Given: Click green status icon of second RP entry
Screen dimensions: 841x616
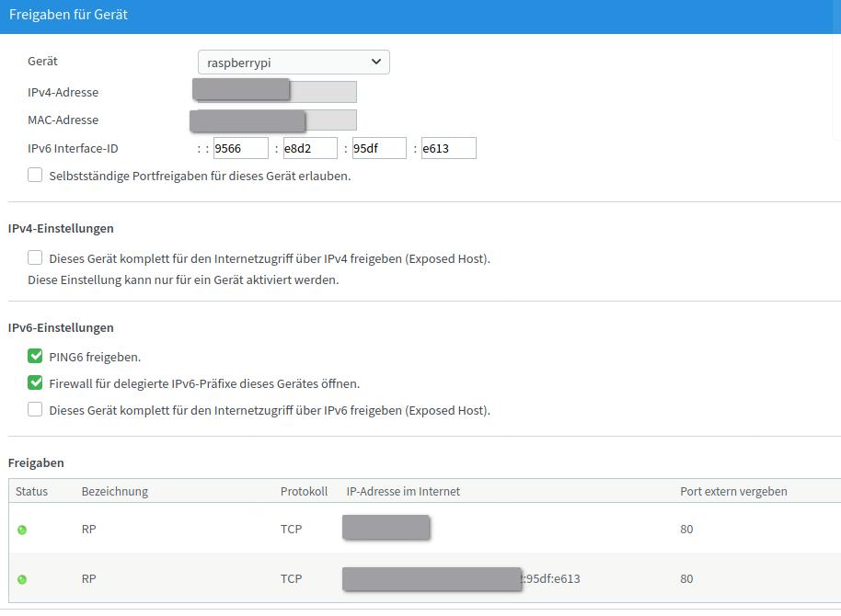Looking at the screenshot, I should click(22, 579).
